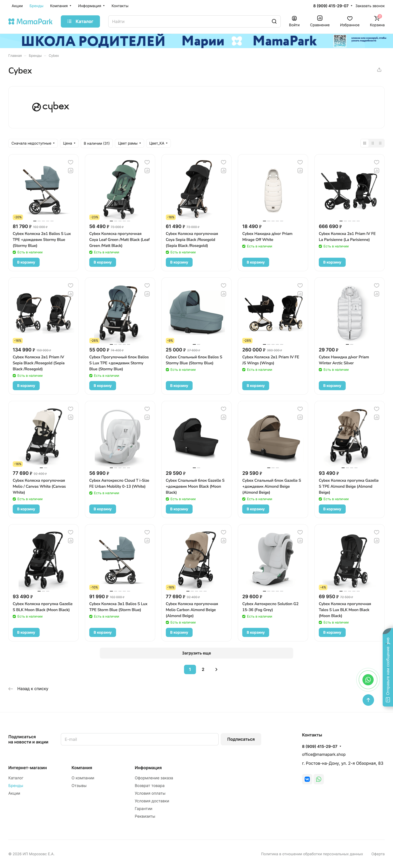Add Balios S Lux Stormy Blue to favorites
The image size is (393, 868).
tap(70, 162)
